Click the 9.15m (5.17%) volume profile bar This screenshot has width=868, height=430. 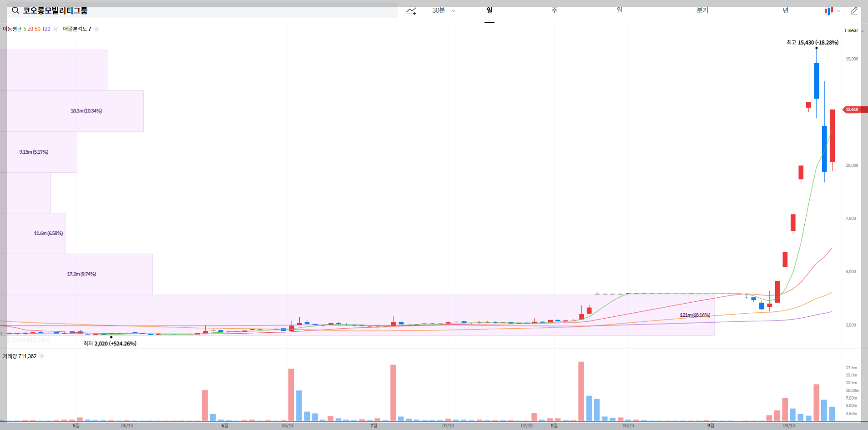click(x=38, y=152)
